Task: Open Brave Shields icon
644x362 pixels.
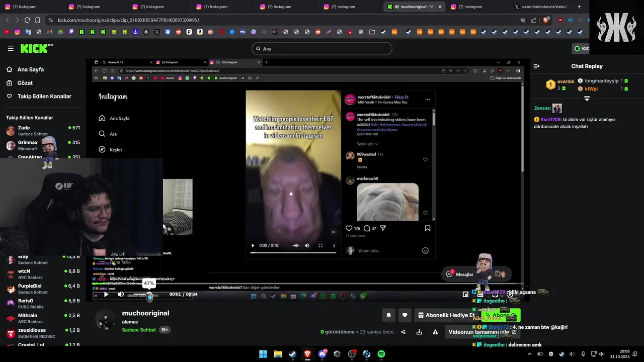Action: click(546, 20)
